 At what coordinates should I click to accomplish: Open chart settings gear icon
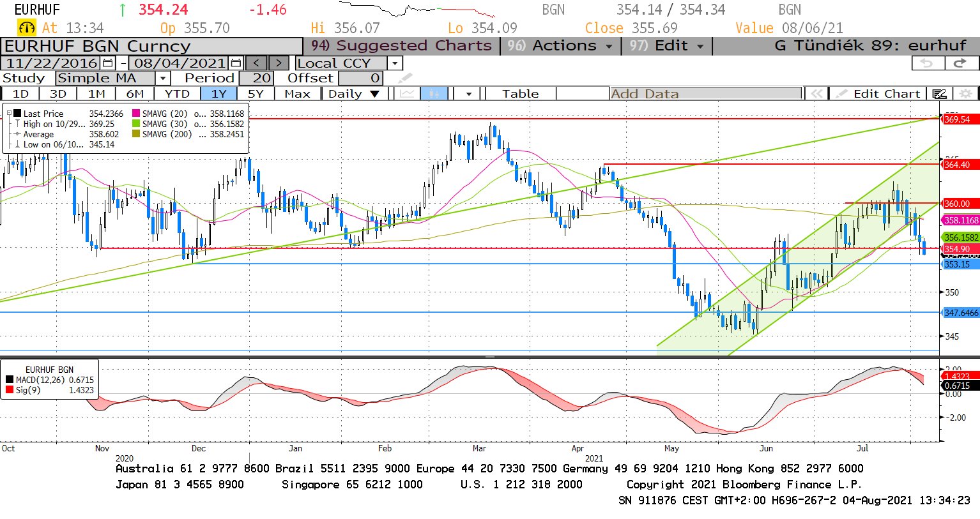(x=965, y=94)
